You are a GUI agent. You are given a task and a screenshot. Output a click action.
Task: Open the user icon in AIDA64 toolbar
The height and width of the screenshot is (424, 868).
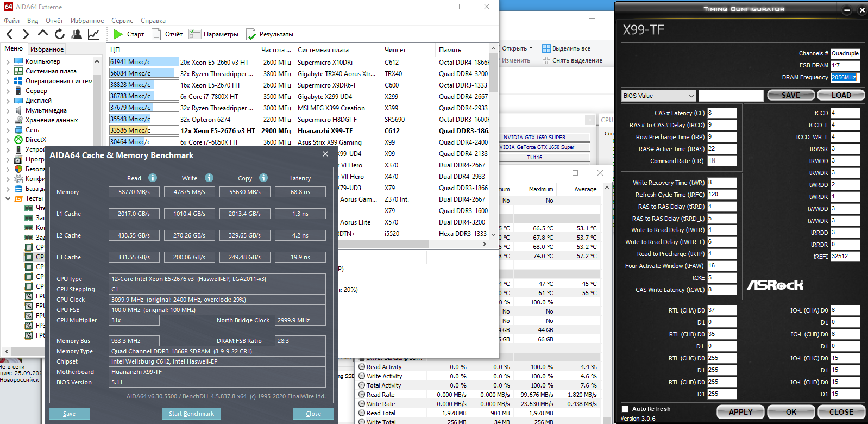(77, 34)
